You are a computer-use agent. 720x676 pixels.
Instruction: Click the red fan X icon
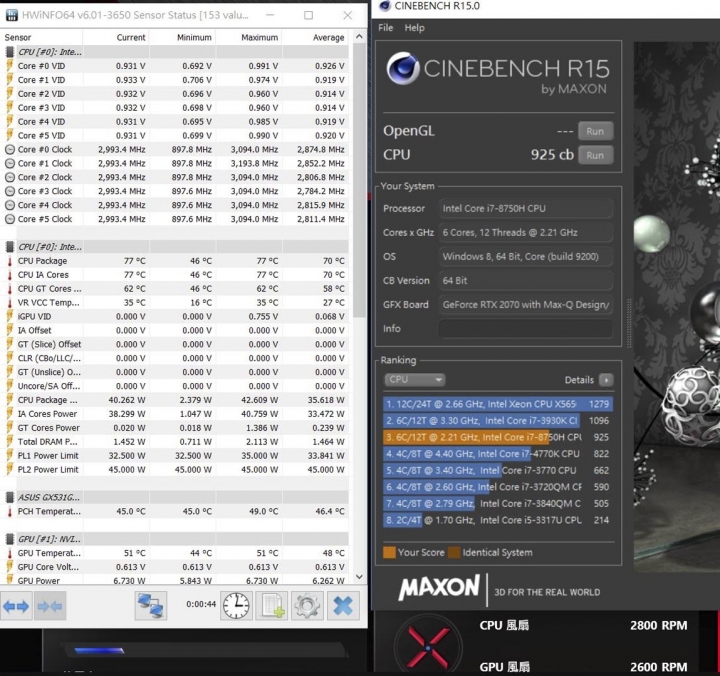click(x=428, y=648)
